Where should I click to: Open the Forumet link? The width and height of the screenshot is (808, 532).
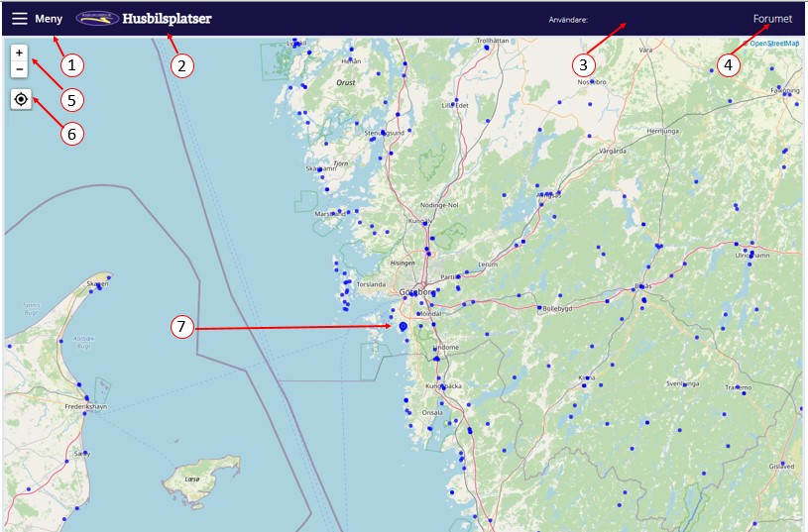[772, 19]
